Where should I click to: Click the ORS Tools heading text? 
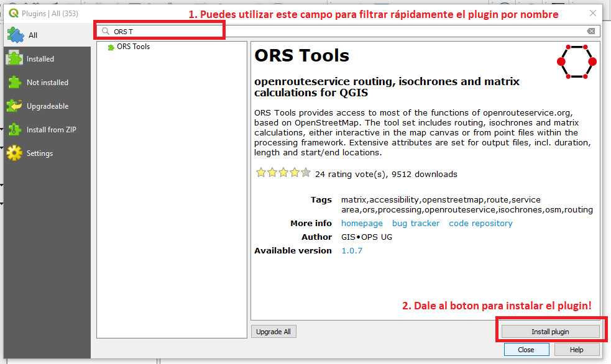click(x=301, y=55)
